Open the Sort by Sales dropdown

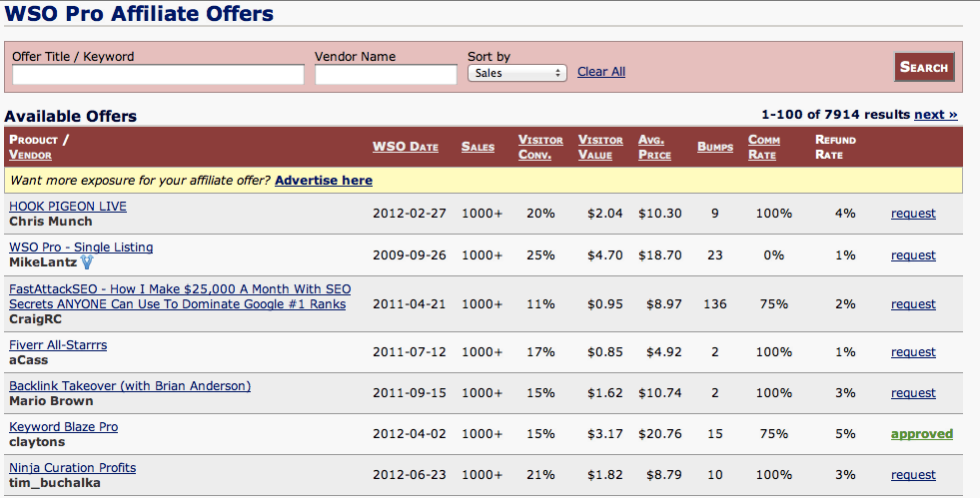516,73
